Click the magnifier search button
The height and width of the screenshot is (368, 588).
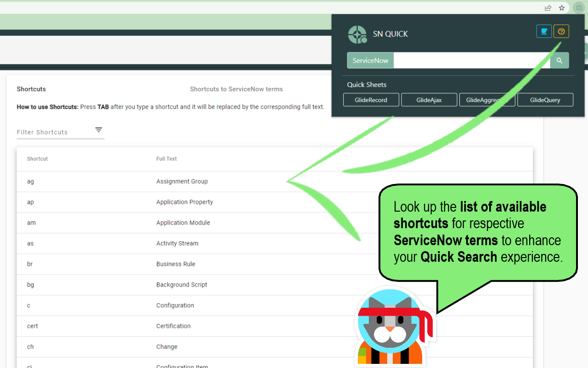(560, 60)
